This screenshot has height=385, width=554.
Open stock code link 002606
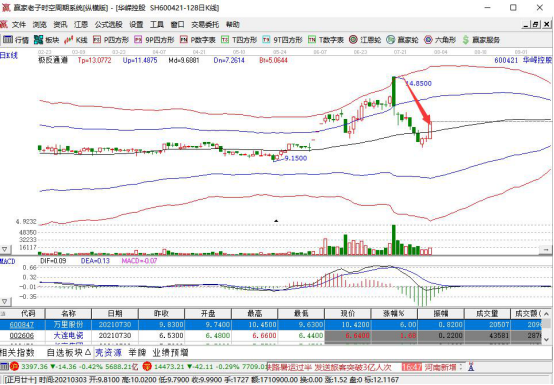(x=22, y=335)
